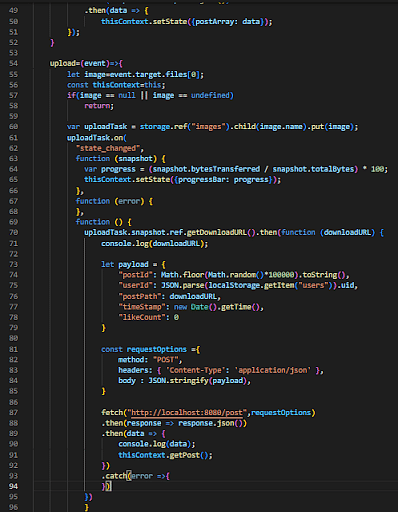398x512 pixels.
Task: Click 'Math.floor' on line 74
Action: pyautogui.click(x=183, y=275)
